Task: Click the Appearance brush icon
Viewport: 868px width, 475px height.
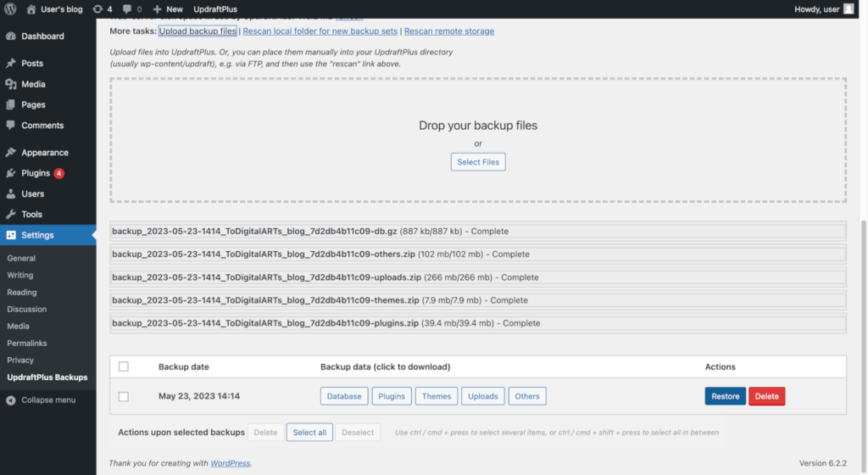Action: 10,152
